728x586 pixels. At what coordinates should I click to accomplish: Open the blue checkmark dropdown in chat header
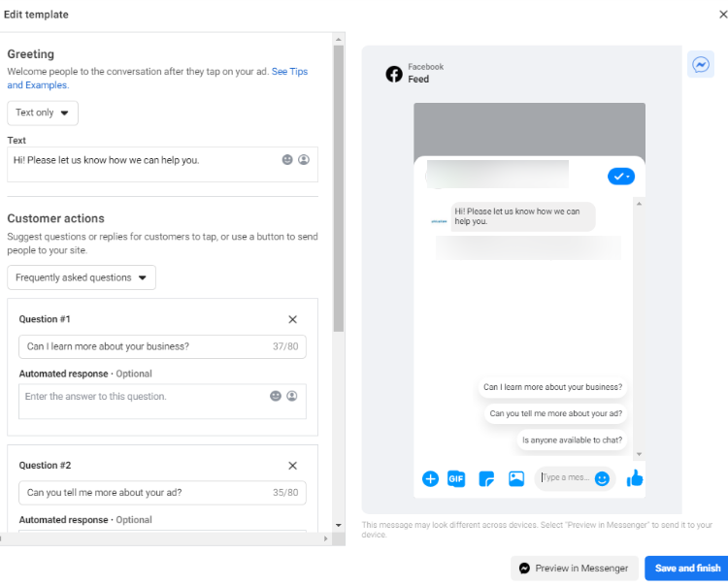(620, 176)
